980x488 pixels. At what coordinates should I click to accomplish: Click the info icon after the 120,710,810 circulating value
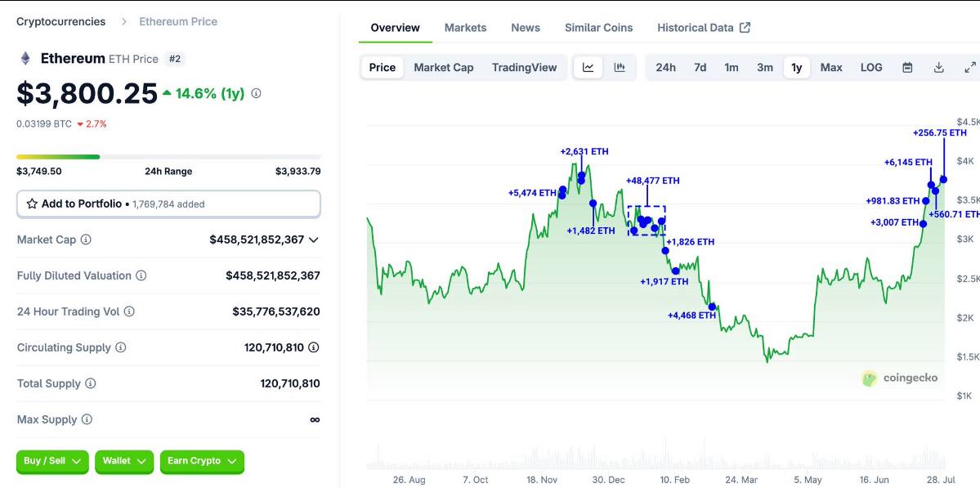click(x=315, y=347)
